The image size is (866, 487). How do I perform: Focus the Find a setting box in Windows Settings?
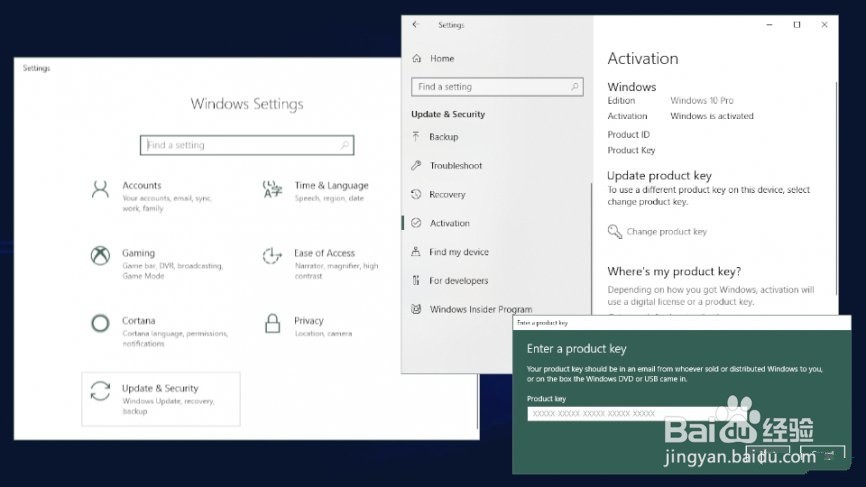pos(247,145)
